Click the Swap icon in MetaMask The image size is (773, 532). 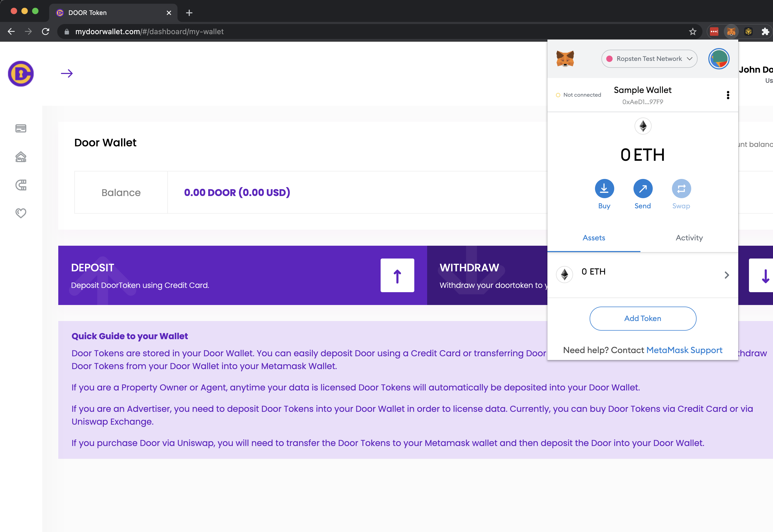681,189
